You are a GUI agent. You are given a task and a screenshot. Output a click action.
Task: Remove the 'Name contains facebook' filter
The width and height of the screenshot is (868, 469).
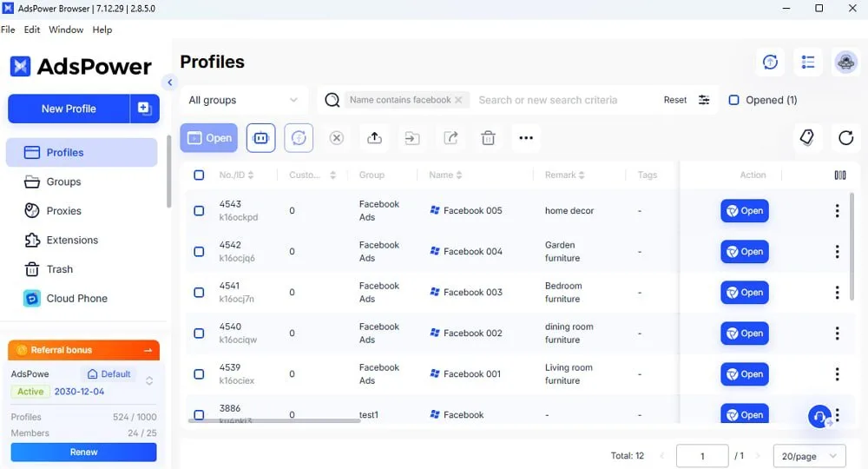coord(458,100)
